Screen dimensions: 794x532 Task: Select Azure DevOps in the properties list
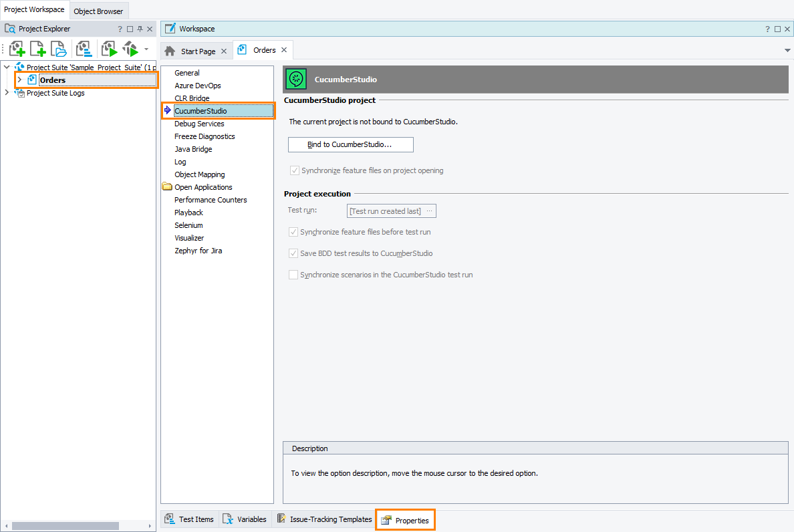[197, 86]
